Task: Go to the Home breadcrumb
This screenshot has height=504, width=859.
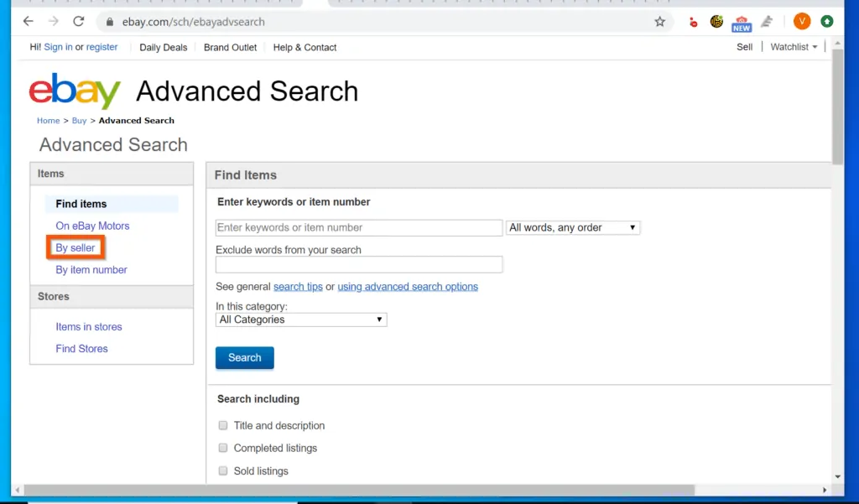Action: (x=48, y=121)
